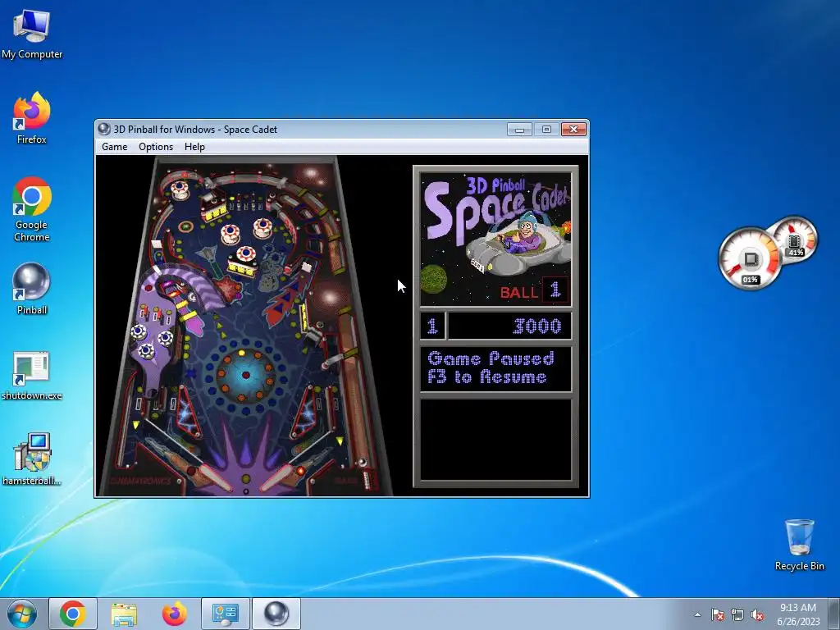Open the Game menu in Pinball
The width and height of the screenshot is (840, 630).
[x=115, y=147]
